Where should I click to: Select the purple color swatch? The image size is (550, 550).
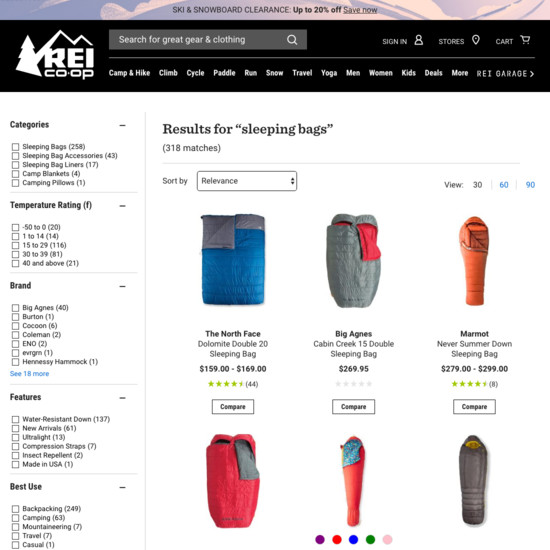coord(320,539)
